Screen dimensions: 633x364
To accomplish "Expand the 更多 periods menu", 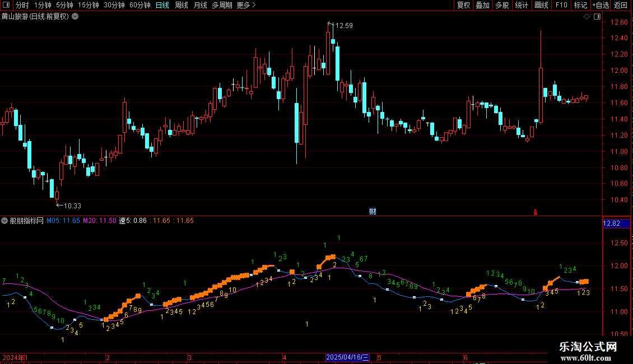I will click(x=246, y=5).
